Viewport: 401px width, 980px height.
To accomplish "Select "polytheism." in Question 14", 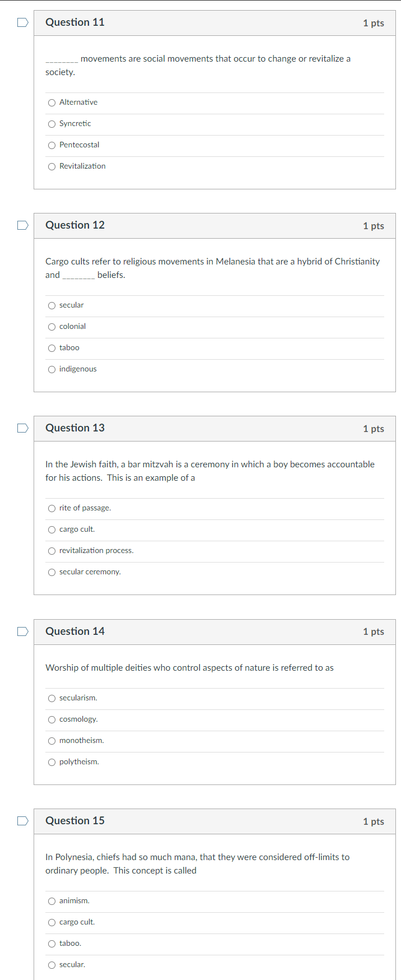I will click(52, 762).
